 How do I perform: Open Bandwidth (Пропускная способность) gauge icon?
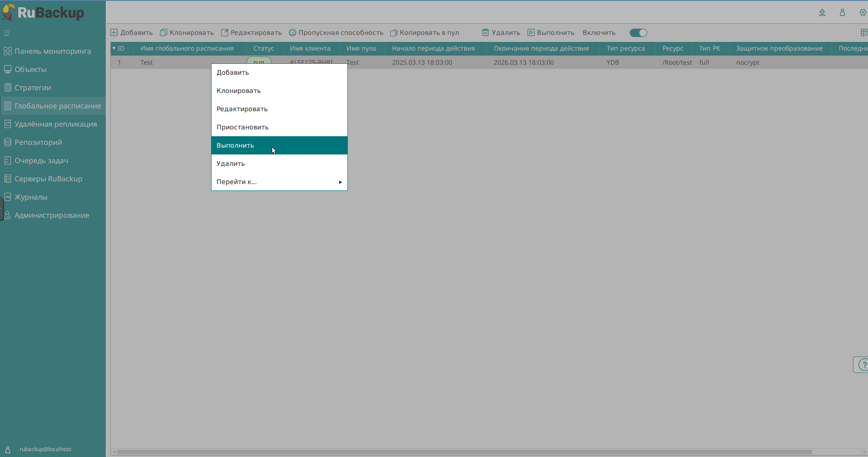[293, 33]
